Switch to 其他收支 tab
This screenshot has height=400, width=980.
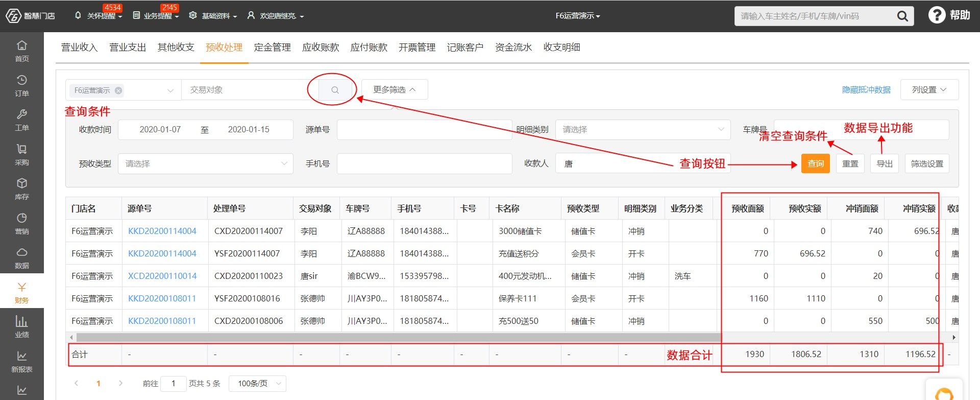pos(176,48)
